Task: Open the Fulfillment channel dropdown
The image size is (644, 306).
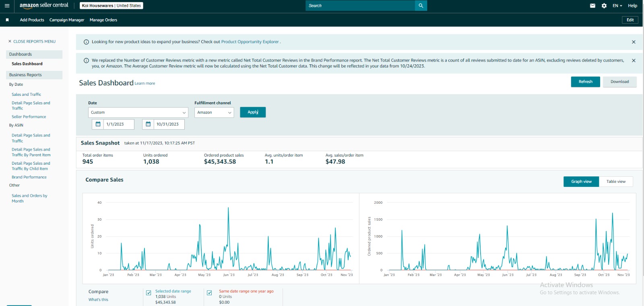Action: pyautogui.click(x=214, y=112)
